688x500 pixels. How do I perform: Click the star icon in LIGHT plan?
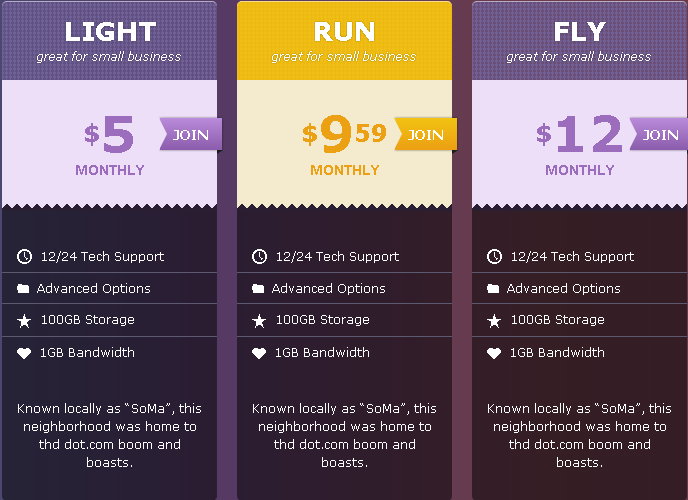coord(24,321)
